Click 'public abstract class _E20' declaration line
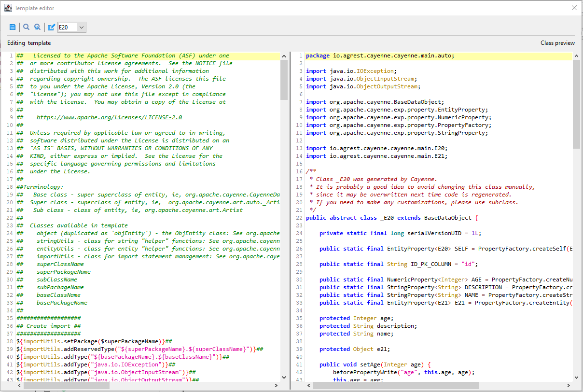 (x=392, y=218)
